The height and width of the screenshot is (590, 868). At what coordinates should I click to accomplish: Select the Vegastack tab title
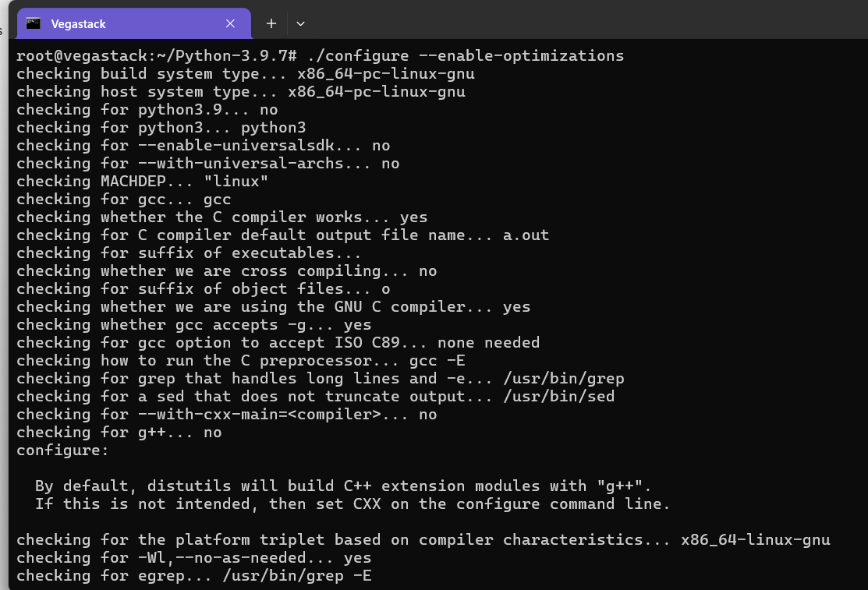(78, 23)
